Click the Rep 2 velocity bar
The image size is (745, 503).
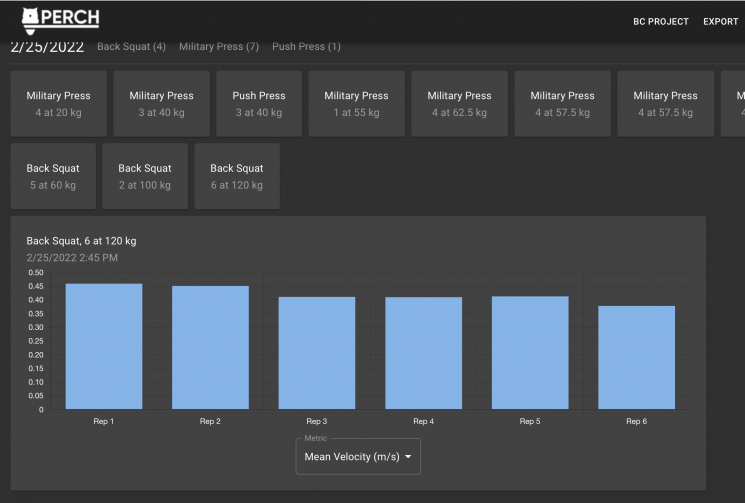coord(210,347)
